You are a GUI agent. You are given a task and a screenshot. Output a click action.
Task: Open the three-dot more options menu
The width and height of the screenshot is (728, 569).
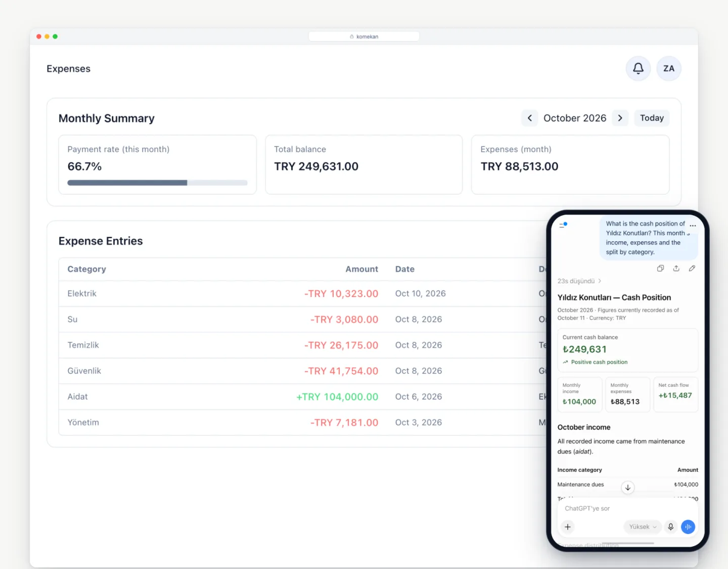(693, 226)
